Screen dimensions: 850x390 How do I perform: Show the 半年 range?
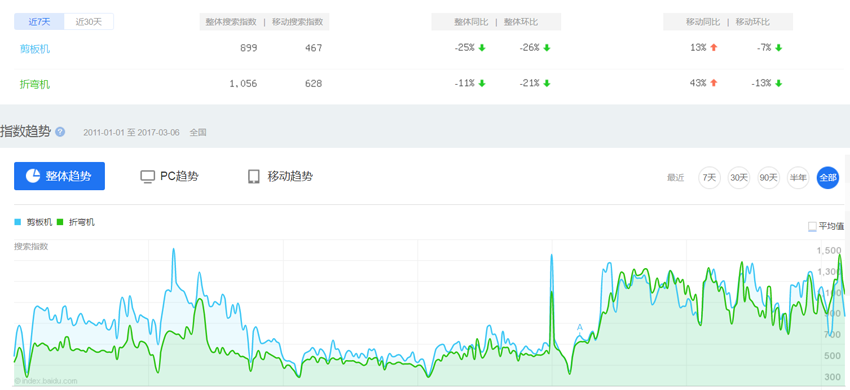[798, 177]
